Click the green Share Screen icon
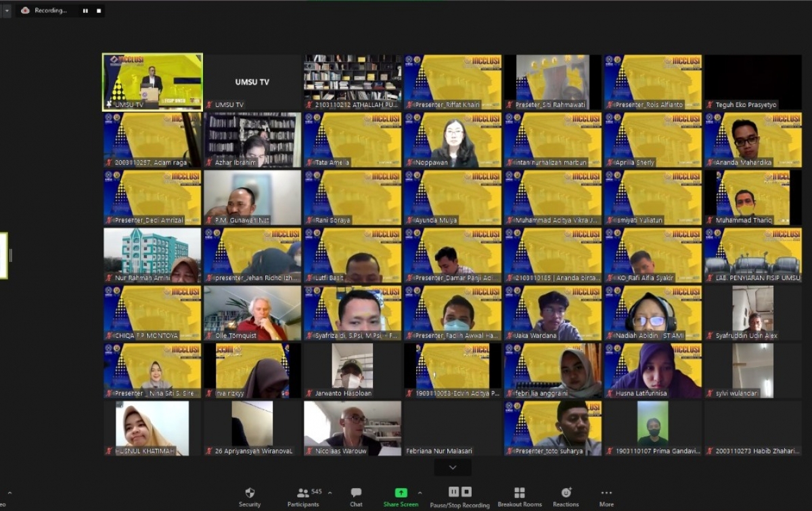This screenshot has width=812, height=511. (401, 493)
